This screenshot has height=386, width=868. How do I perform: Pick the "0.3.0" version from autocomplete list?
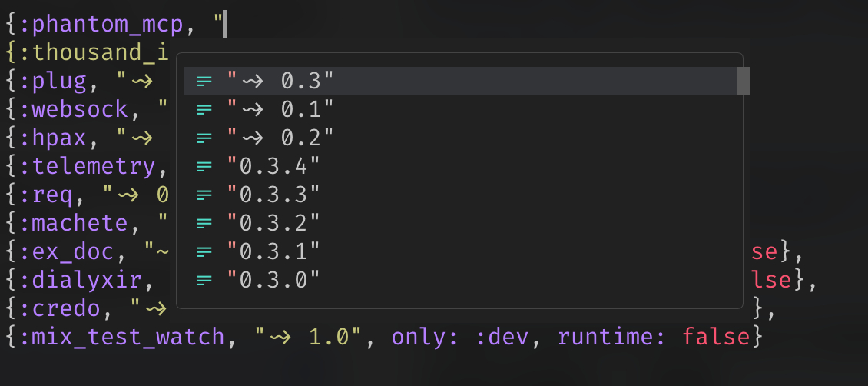pos(273,280)
